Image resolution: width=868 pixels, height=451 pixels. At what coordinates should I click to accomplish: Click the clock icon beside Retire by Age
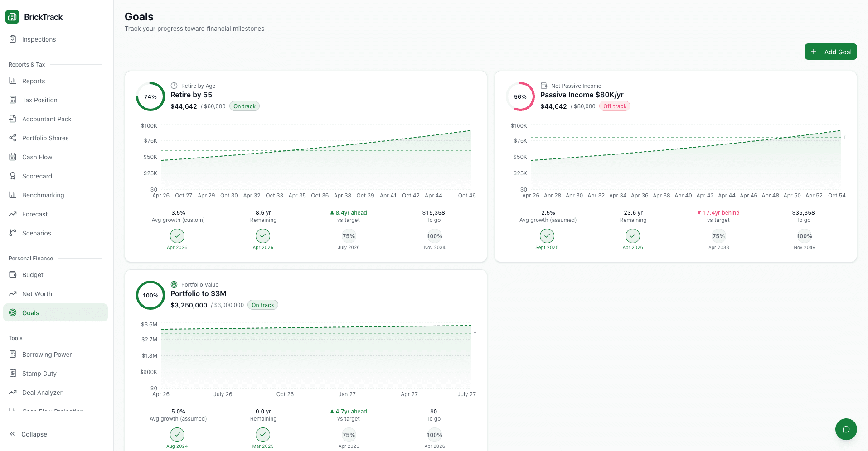(174, 86)
